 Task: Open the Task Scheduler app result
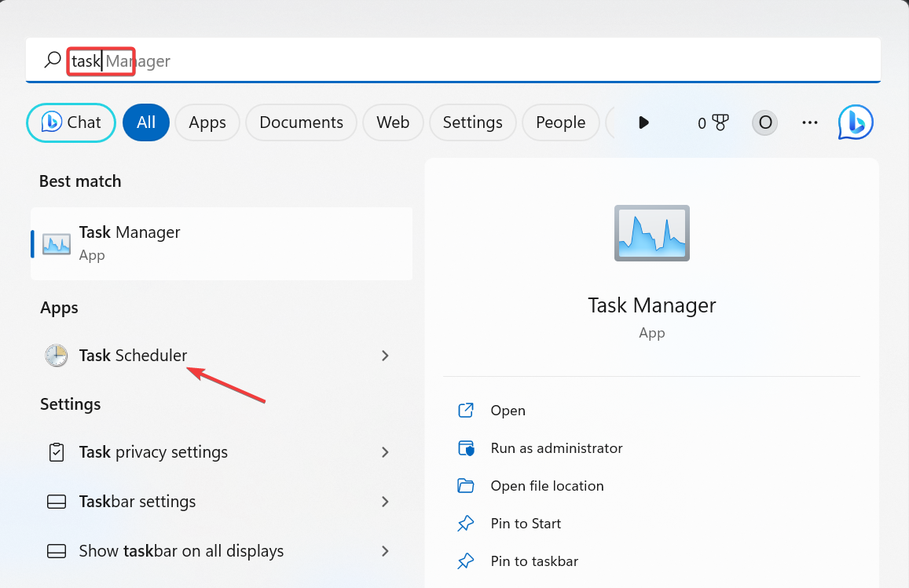[222, 355]
